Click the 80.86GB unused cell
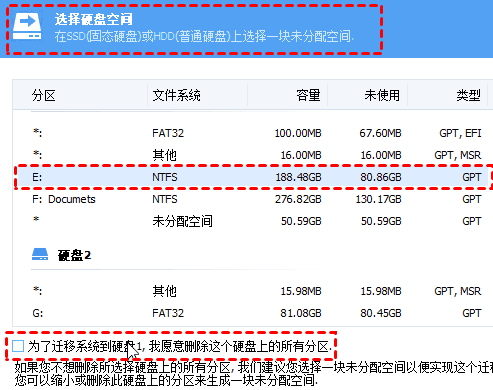Viewport: 493px width, 390px height. (381, 177)
